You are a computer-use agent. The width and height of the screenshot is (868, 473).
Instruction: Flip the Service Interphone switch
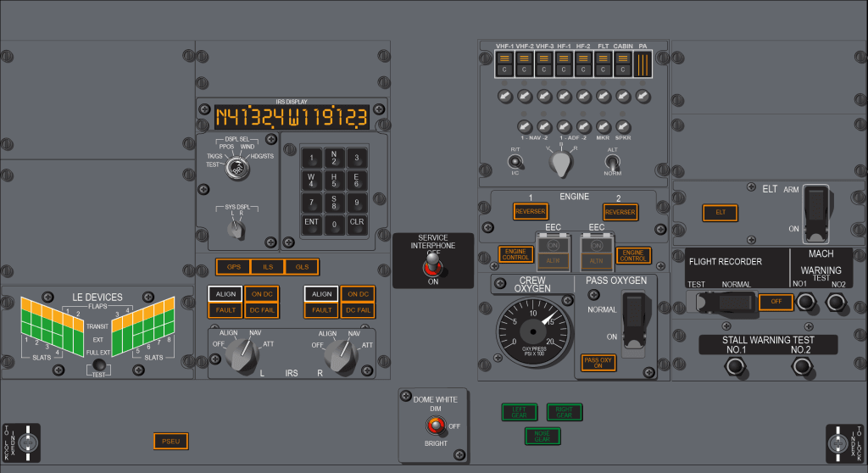[x=433, y=268]
